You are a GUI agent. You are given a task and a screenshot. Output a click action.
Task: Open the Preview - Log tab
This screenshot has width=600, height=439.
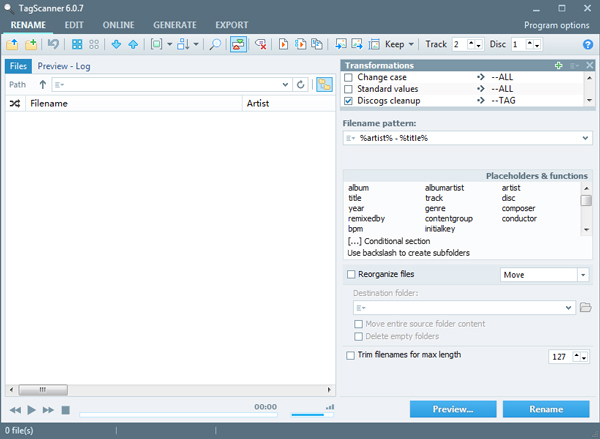tap(64, 66)
